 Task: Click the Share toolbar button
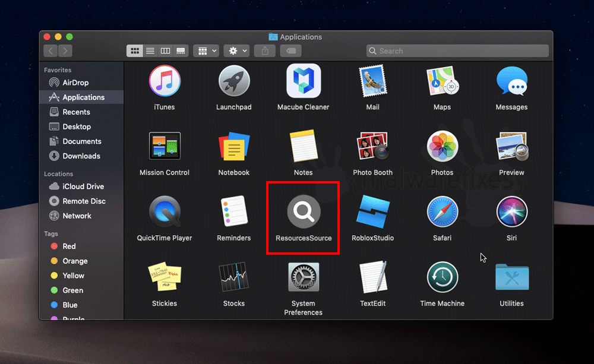point(265,50)
